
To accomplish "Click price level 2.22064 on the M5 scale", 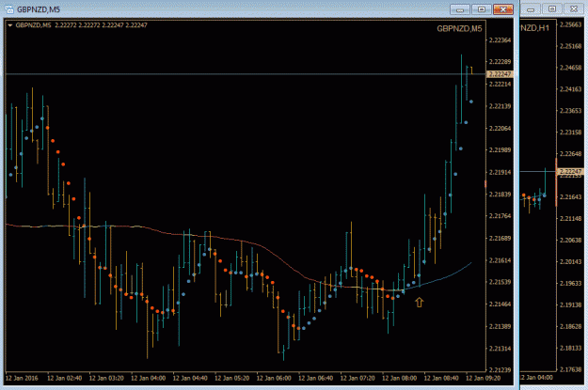I will (x=500, y=128).
